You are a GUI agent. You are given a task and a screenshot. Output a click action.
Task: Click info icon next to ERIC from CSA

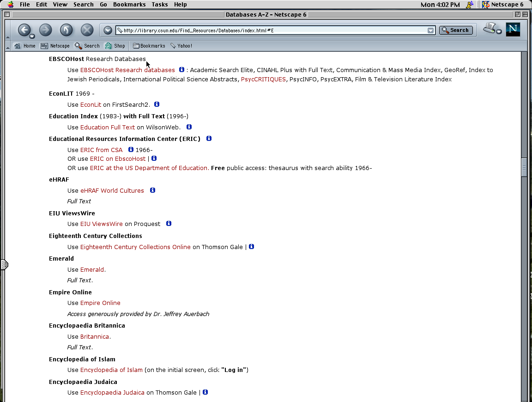[131, 149]
